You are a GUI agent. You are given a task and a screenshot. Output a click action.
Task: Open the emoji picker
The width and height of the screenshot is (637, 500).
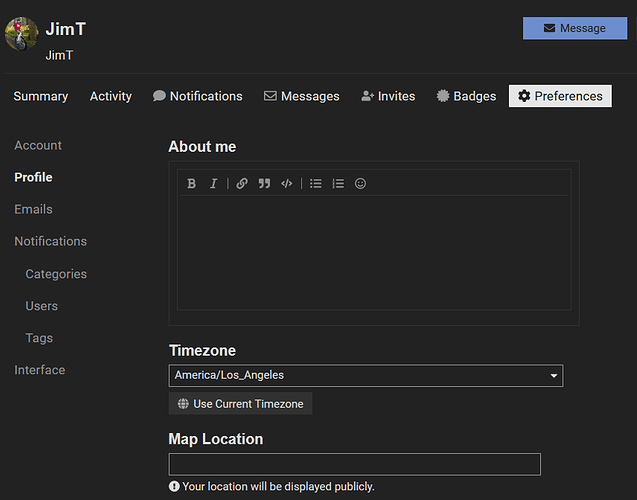pos(360,184)
